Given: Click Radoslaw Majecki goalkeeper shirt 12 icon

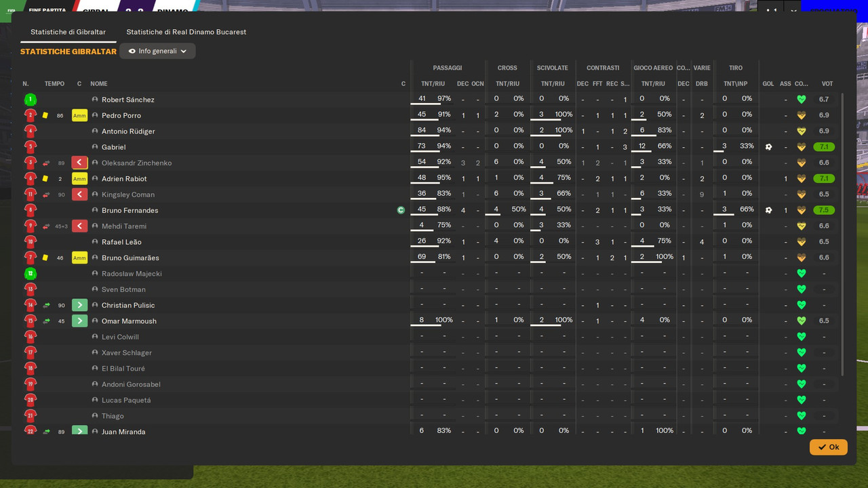Looking at the screenshot, I should (30, 274).
